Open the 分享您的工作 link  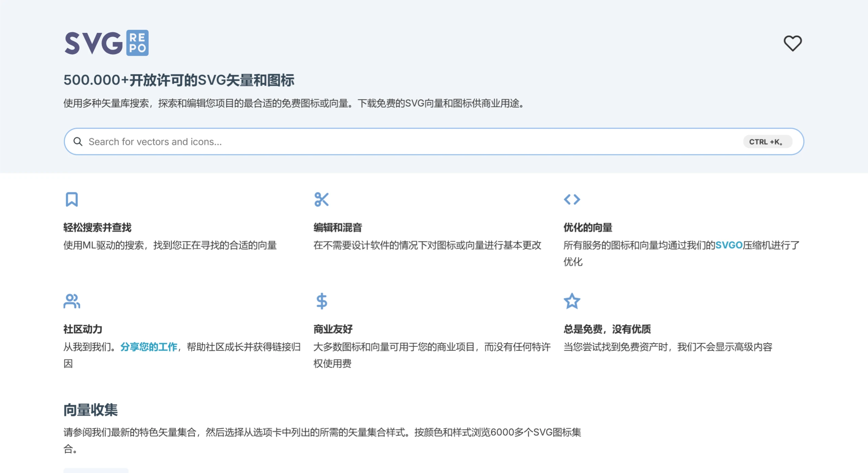coord(149,347)
